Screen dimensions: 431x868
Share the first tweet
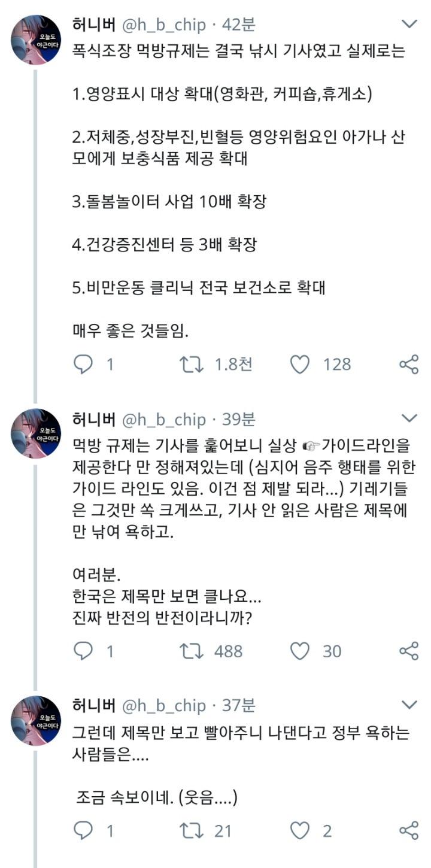[x=408, y=364]
